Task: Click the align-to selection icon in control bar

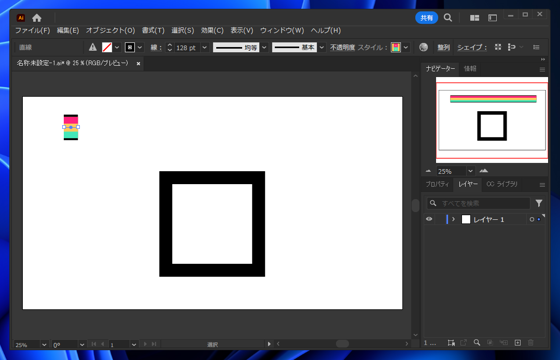Action: (512, 47)
